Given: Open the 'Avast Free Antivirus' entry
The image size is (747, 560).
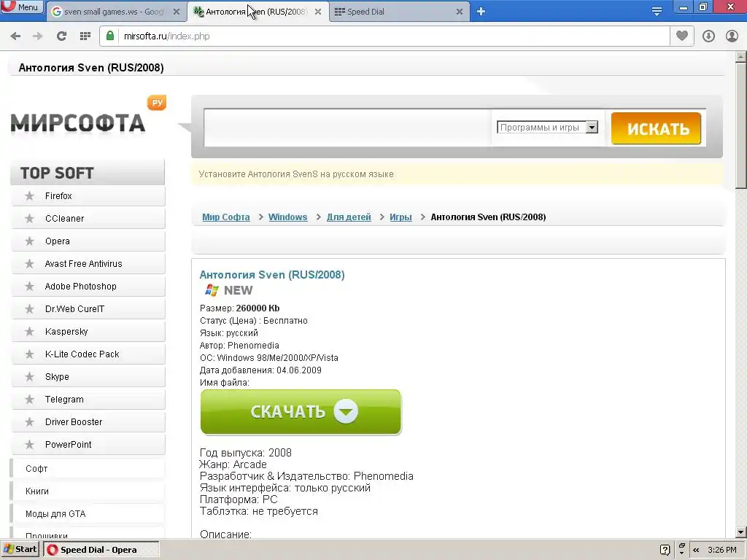Looking at the screenshot, I should click(x=88, y=264).
